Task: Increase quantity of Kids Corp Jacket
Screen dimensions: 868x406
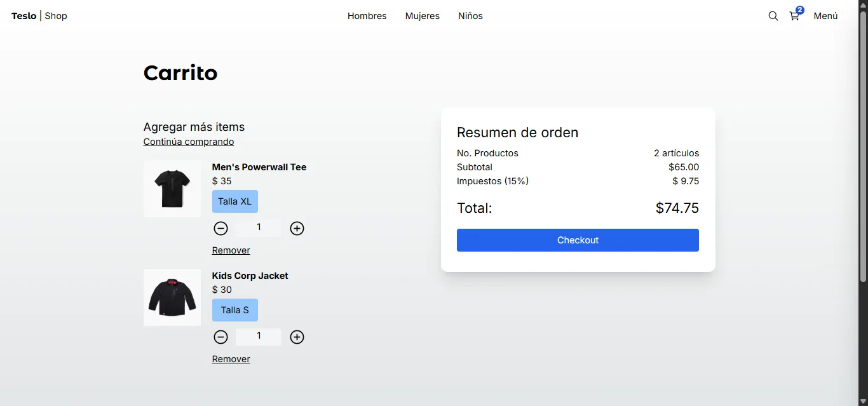Action: [297, 337]
